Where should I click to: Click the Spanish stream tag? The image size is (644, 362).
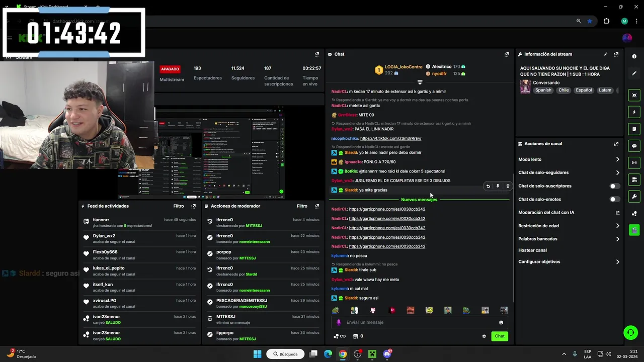point(543,90)
